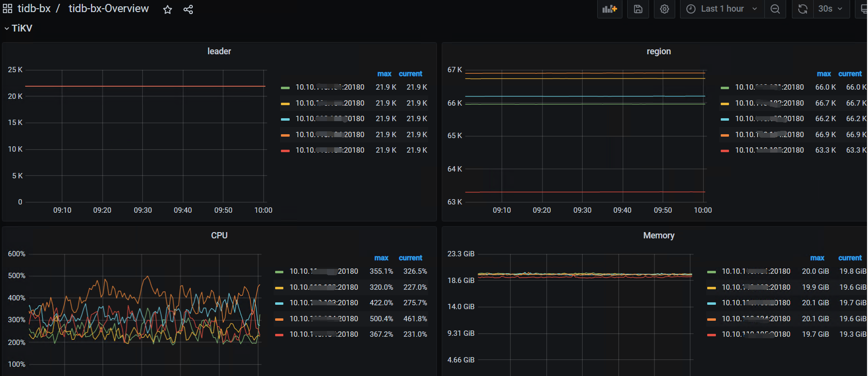Open the dashboards grid icon beside tidb-bx
The width and height of the screenshot is (868, 376).
(7, 9)
